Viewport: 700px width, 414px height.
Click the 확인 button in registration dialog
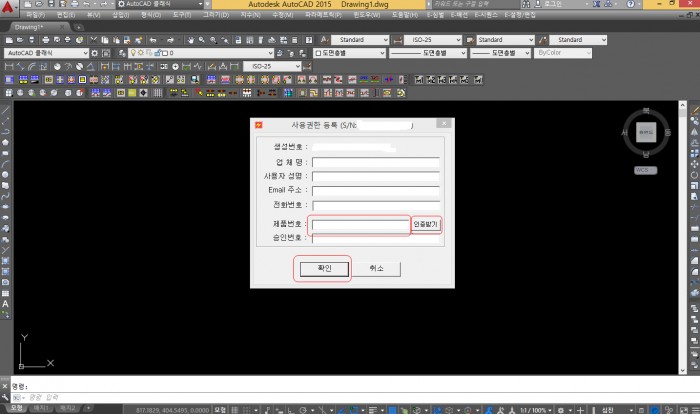(x=324, y=268)
